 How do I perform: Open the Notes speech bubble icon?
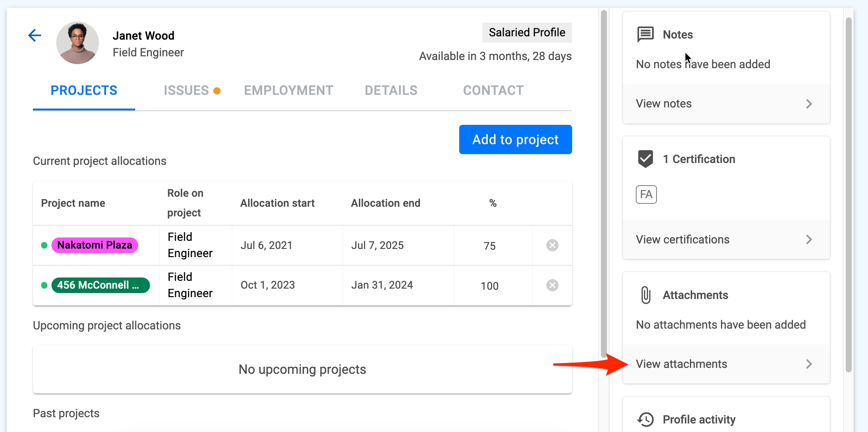(x=645, y=34)
